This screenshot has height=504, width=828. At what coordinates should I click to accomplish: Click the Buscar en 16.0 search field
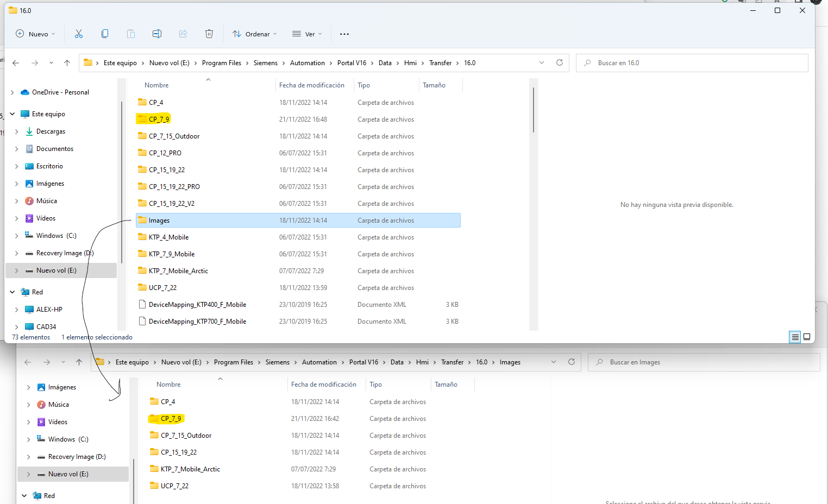coord(695,63)
